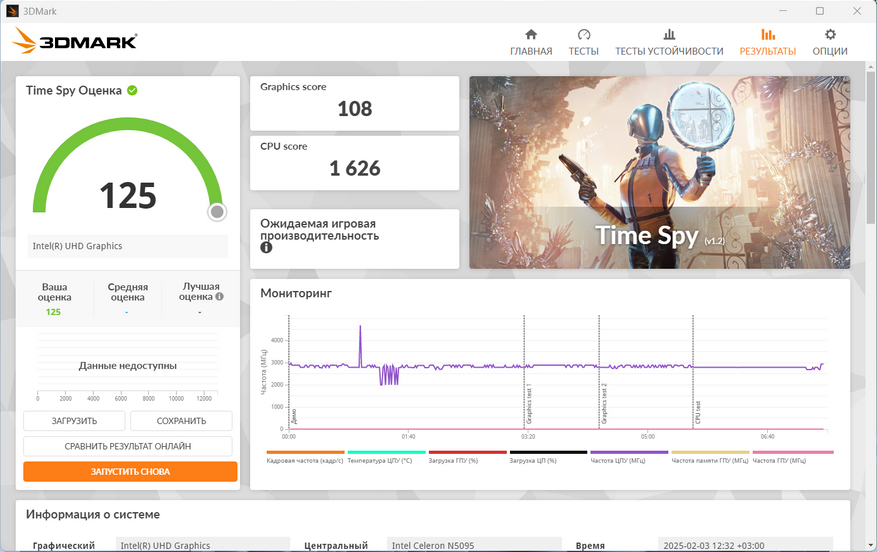Screen dimensions: 877x552
Task: Run benchmark with ЗАПУСТИТЬ СНОВА
Action: click(x=130, y=471)
